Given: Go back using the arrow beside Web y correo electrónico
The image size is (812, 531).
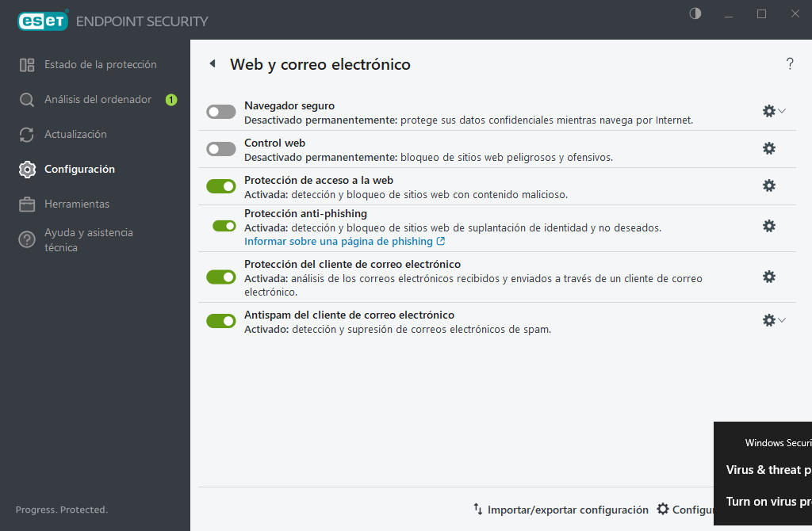Looking at the screenshot, I should coord(213,63).
